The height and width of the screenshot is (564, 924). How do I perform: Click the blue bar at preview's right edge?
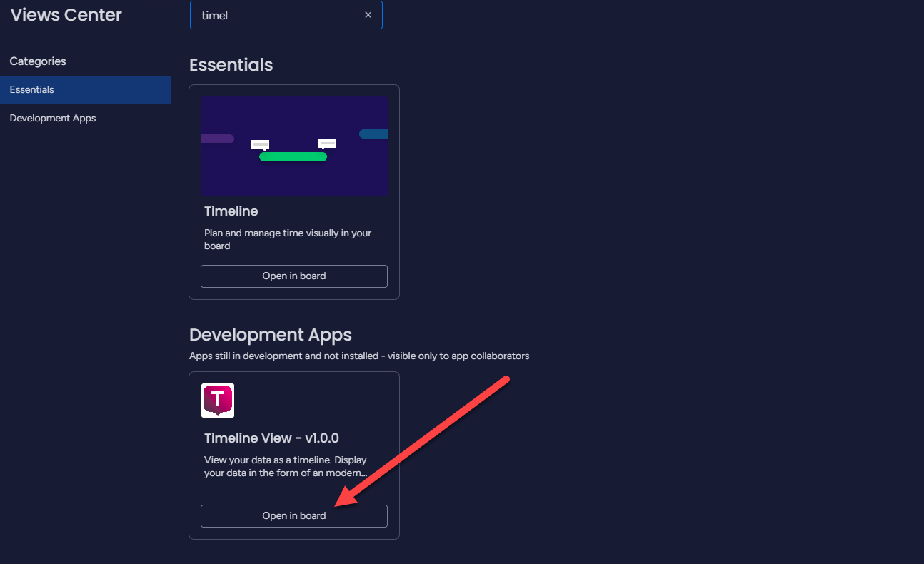[373, 134]
